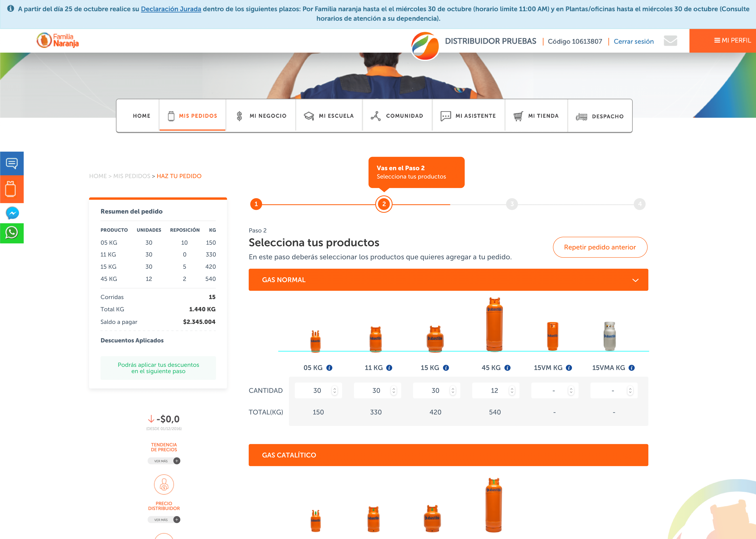Click the Saldo a pagar value $2.345.004
The image size is (756, 539).
pyautogui.click(x=199, y=322)
